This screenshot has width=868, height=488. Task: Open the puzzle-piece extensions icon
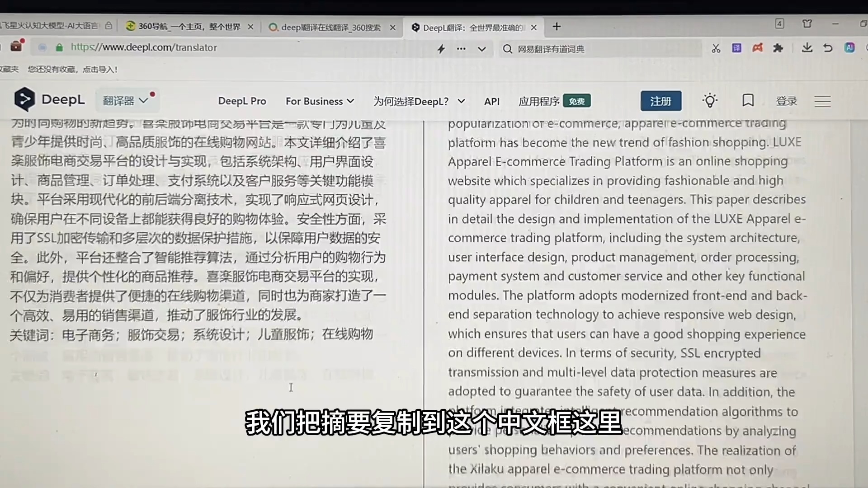coord(778,47)
